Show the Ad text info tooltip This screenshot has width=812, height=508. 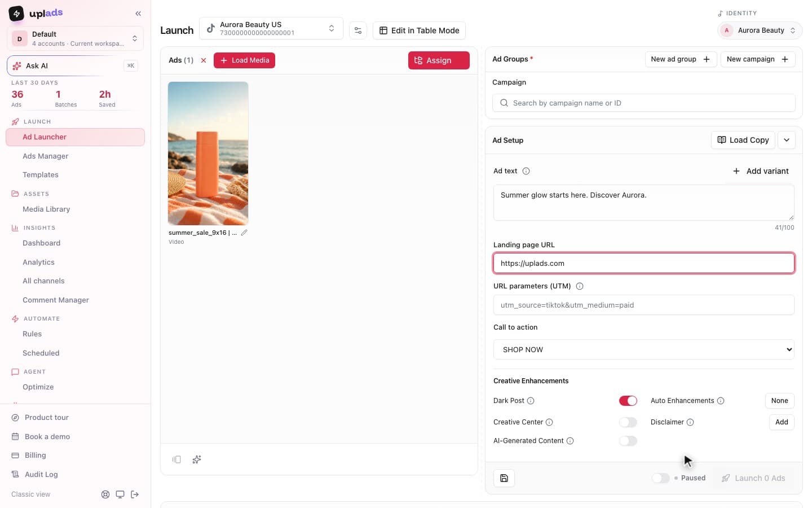tap(526, 171)
